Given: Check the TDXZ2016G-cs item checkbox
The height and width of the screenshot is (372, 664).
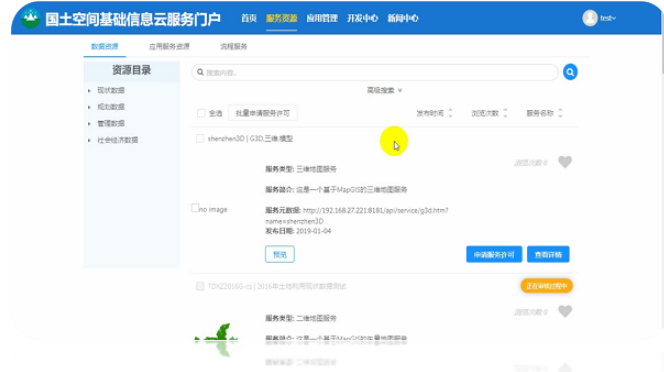Looking at the screenshot, I should point(200,286).
